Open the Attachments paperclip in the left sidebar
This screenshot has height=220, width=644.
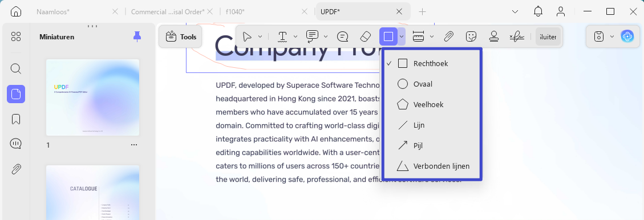click(x=16, y=169)
